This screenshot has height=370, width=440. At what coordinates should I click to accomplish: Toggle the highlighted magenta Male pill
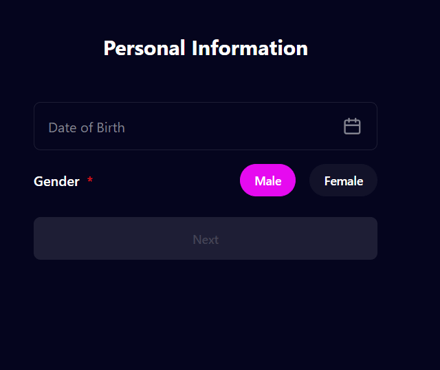pyautogui.click(x=268, y=180)
